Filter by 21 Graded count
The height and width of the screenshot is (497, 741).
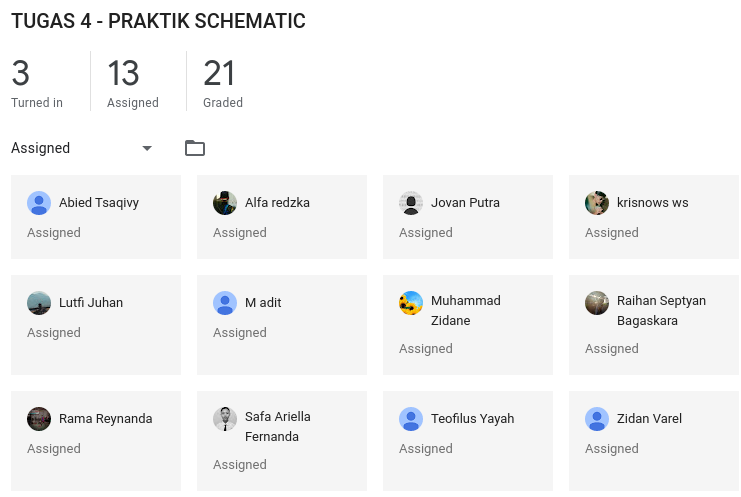tap(223, 82)
